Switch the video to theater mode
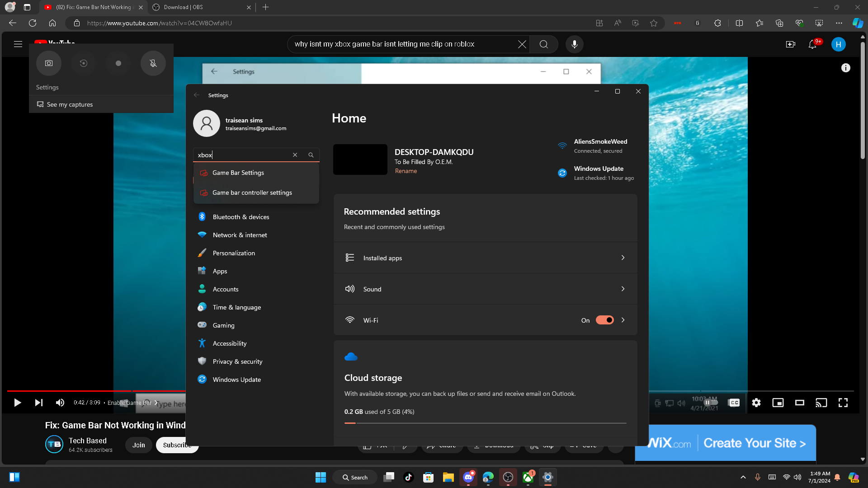Viewport: 868px width, 488px height. click(x=800, y=403)
